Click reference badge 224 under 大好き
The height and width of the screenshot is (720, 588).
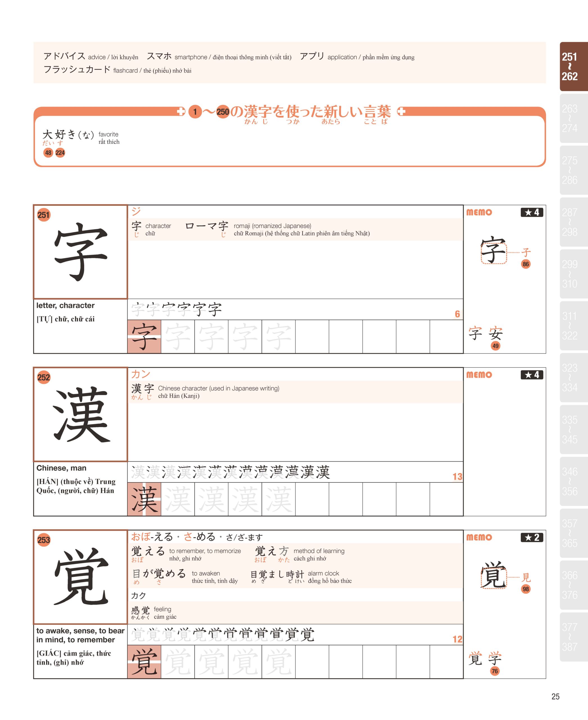tap(60, 153)
